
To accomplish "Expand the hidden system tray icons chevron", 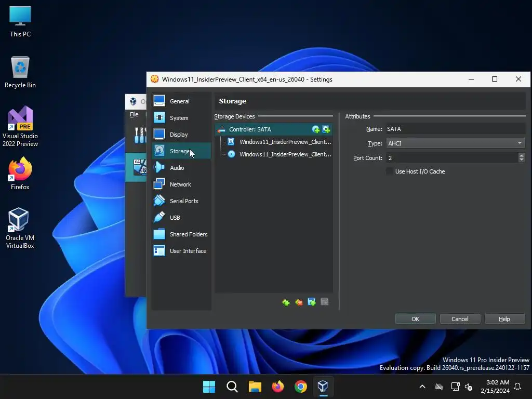I will tap(422, 387).
